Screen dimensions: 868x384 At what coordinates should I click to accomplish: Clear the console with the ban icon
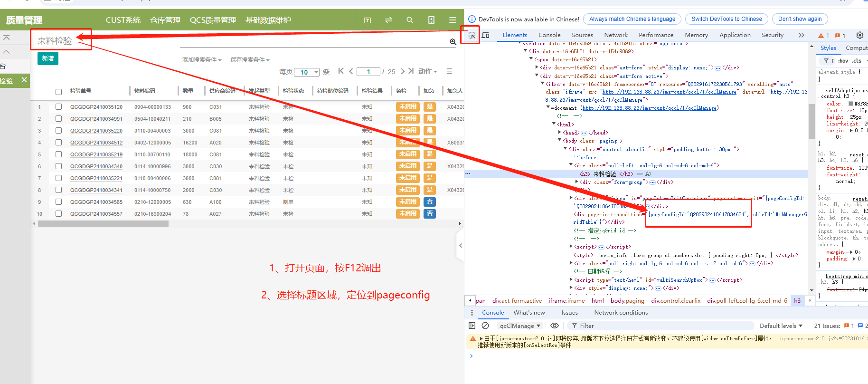point(485,326)
